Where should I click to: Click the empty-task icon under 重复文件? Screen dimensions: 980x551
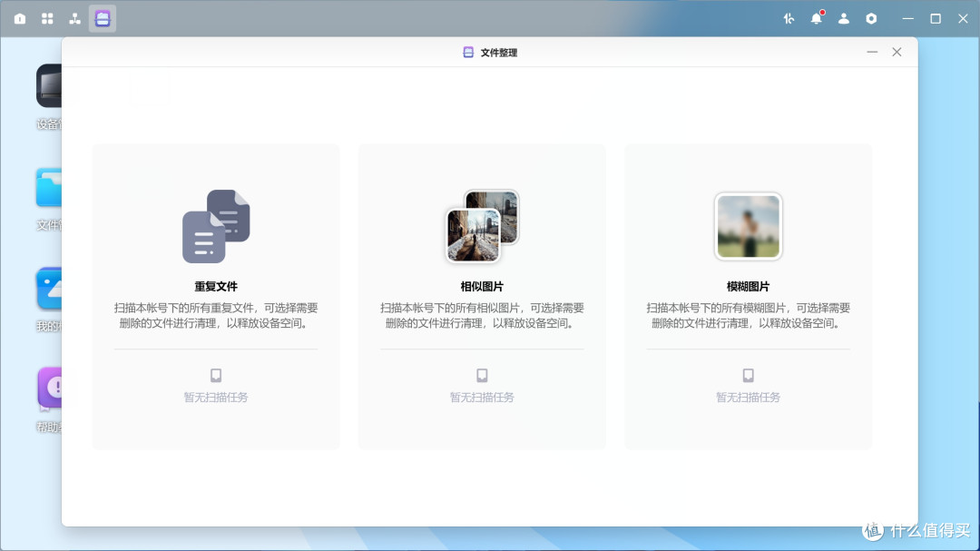tap(216, 375)
